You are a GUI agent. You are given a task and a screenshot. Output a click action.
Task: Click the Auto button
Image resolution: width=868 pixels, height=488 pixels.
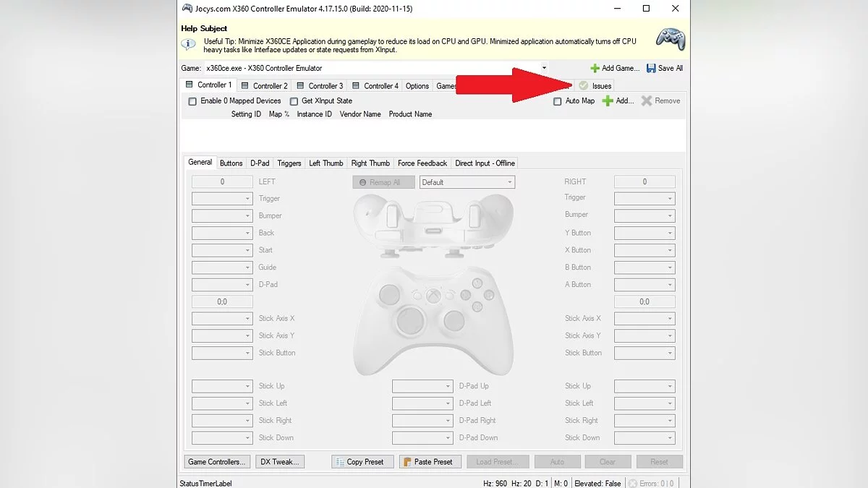point(557,461)
